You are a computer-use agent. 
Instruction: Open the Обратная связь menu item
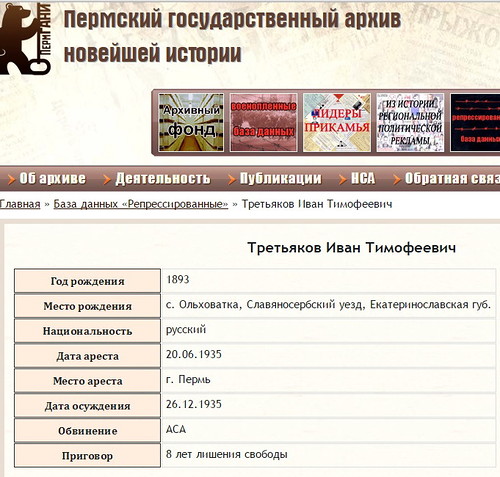[x=452, y=179]
